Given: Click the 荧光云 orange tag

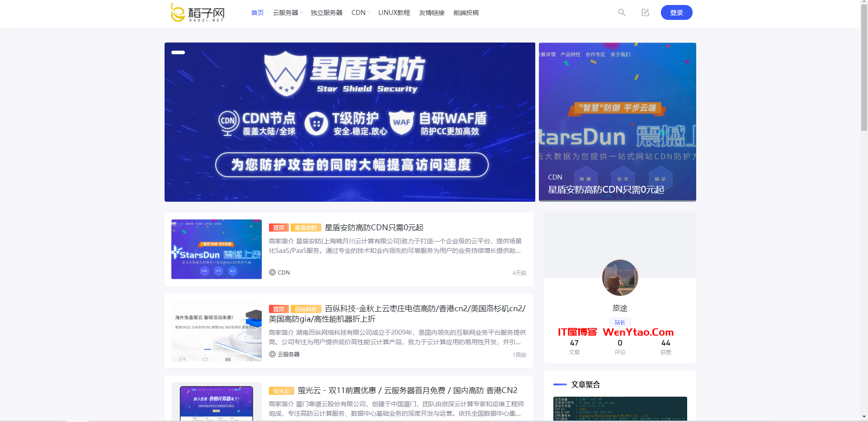Looking at the screenshot, I should click(x=281, y=391).
